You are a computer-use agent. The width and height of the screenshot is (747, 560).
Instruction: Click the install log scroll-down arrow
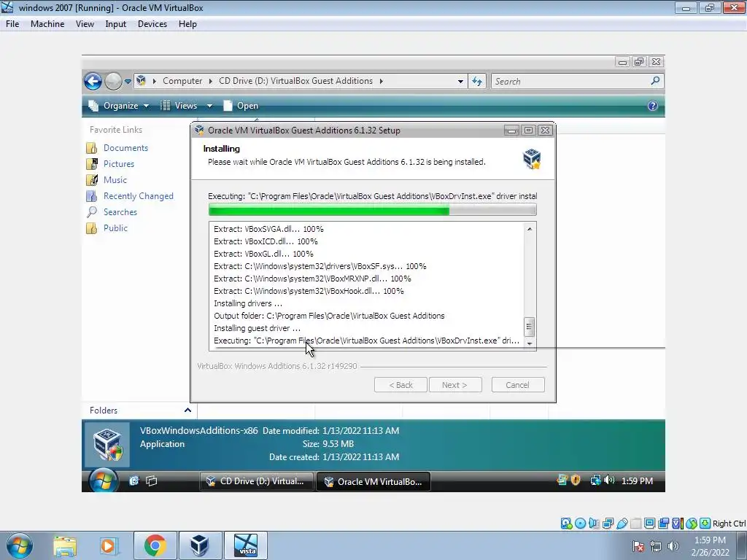pyautogui.click(x=530, y=343)
